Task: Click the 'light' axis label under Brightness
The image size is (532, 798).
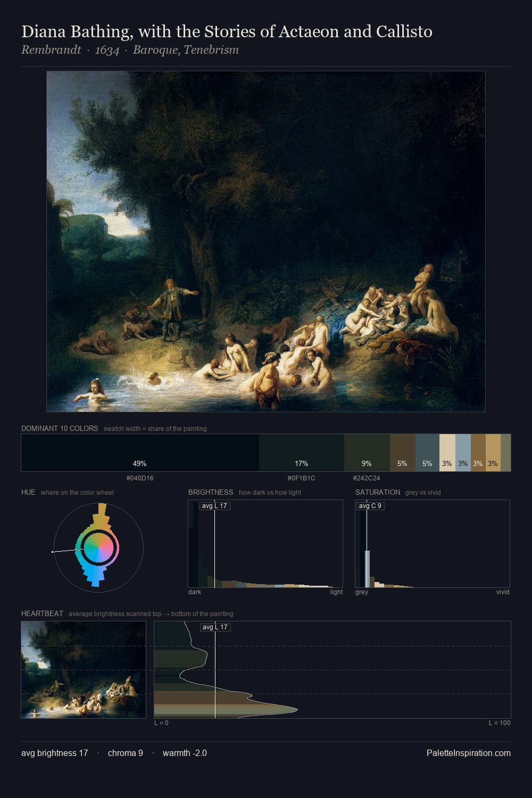Action: (x=336, y=592)
